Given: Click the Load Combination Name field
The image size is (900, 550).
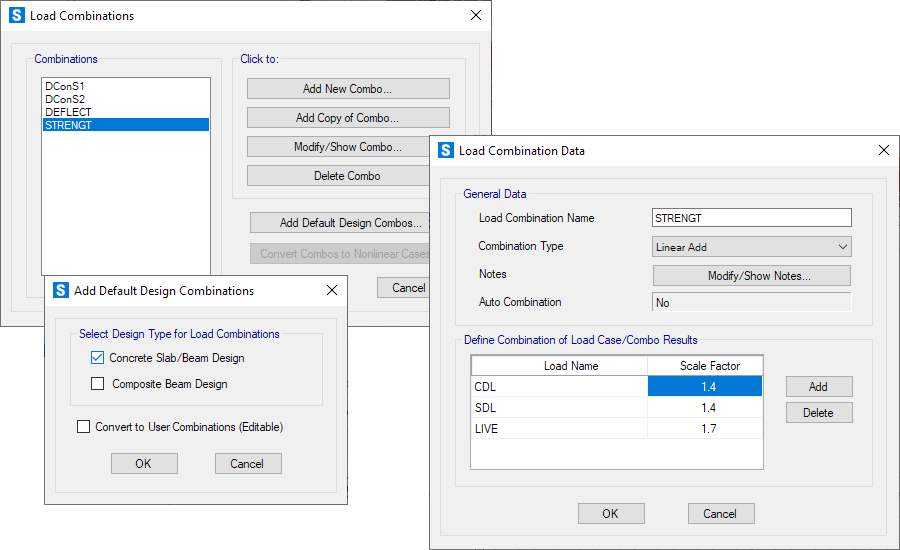Looking at the screenshot, I should (x=751, y=218).
